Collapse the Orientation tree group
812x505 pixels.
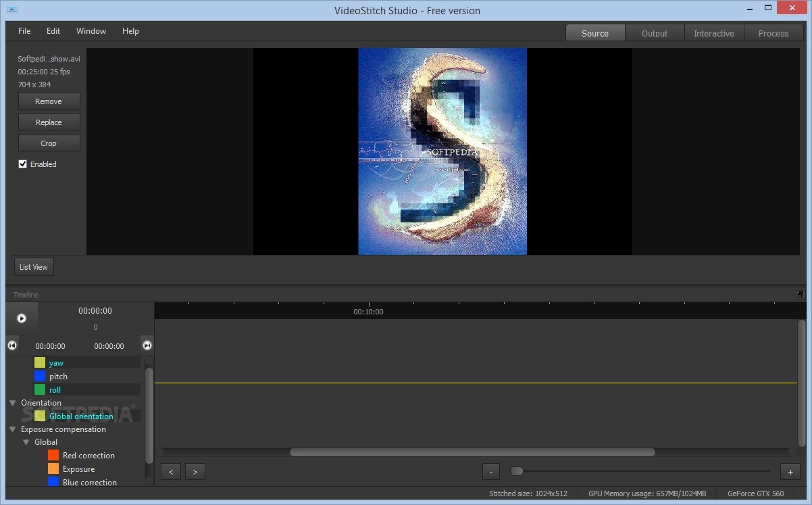[12, 403]
